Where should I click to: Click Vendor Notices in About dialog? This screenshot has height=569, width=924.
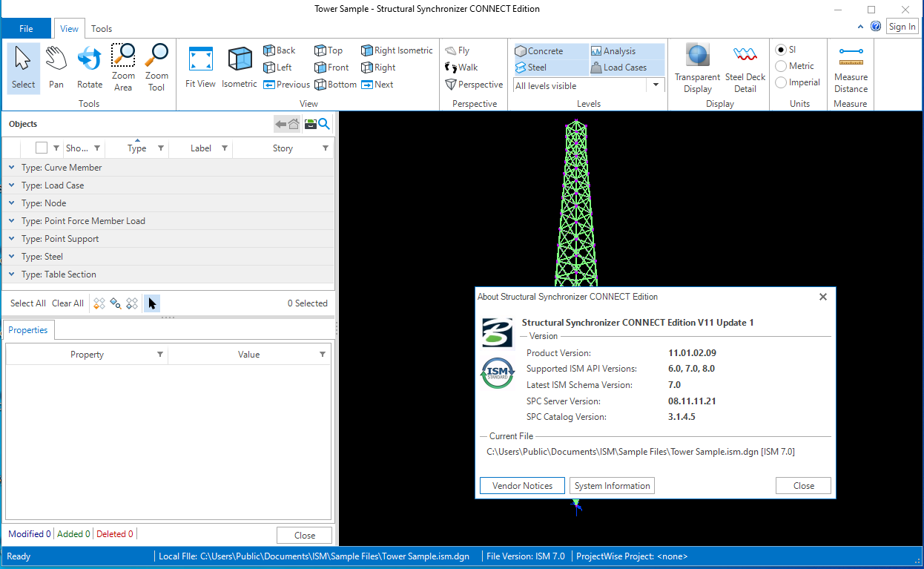(523, 486)
